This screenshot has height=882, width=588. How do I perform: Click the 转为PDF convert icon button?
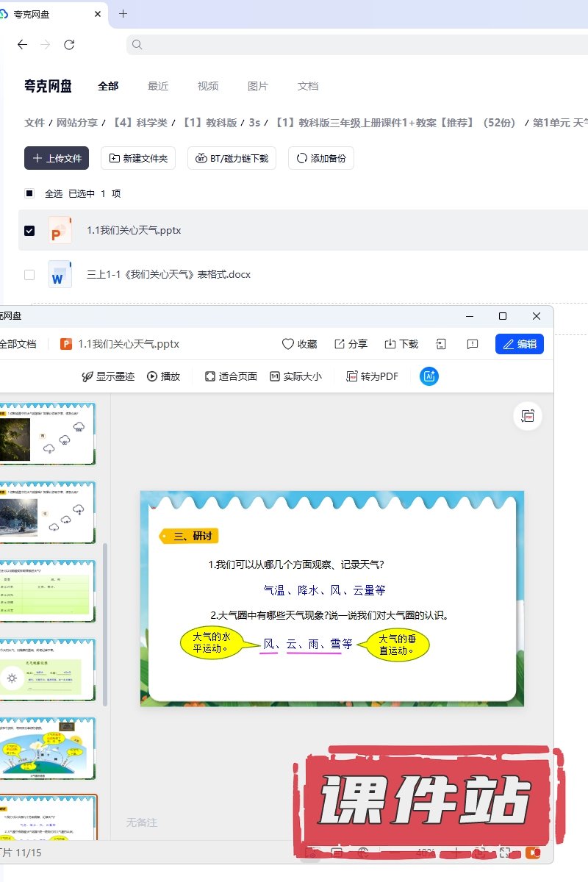pos(372,376)
